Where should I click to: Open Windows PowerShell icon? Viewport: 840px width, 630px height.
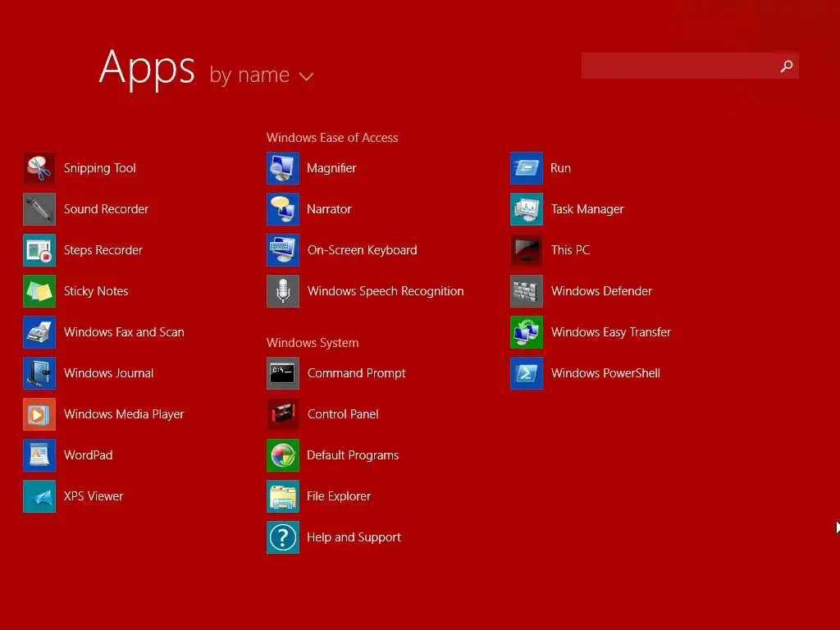click(x=527, y=373)
